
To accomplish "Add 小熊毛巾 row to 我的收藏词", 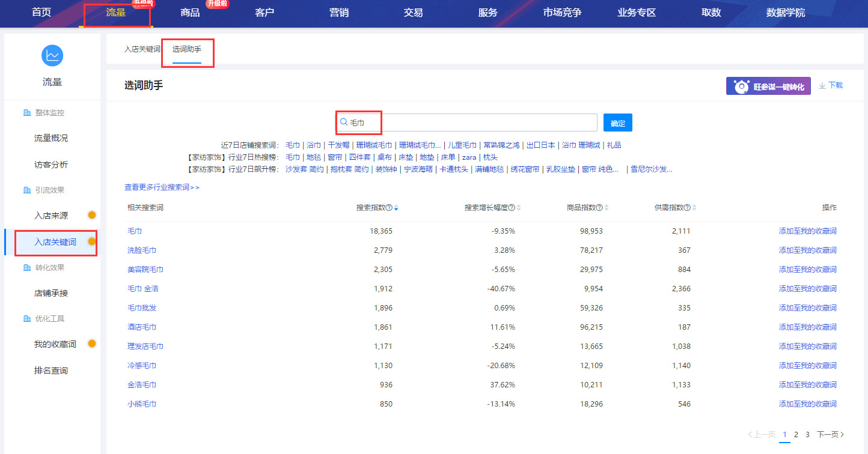I will coord(808,404).
